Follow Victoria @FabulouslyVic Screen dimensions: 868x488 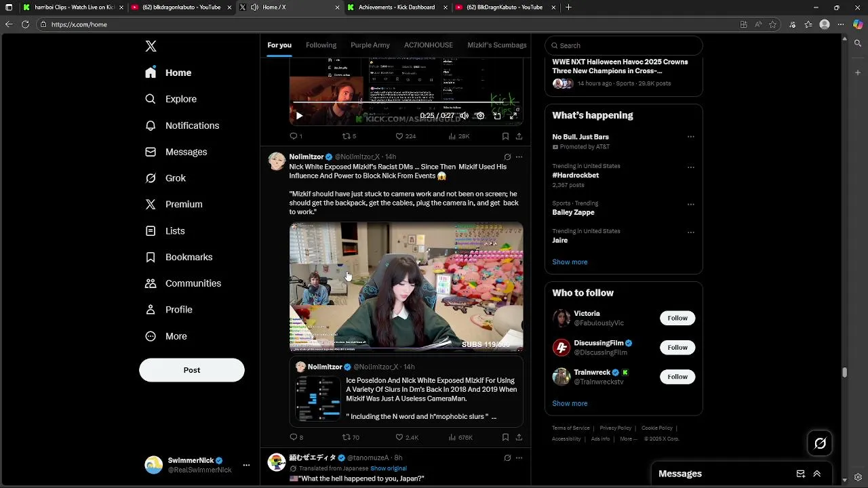tap(677, 318)
